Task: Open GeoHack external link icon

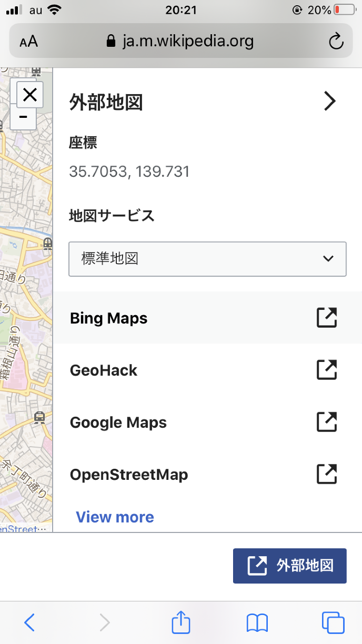Action: pyautogui.click(x=326, y=370)
